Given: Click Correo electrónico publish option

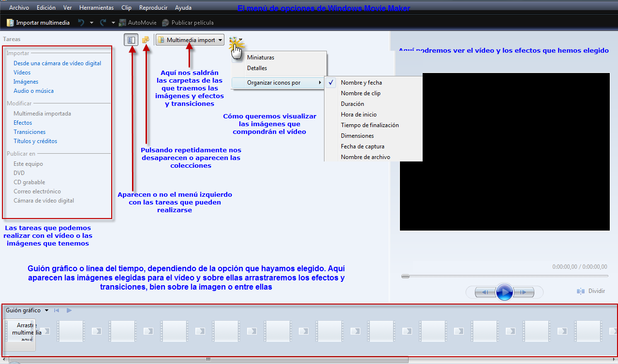Looking at the screenshot, I should pyautogui.click(x=37, y=191).
